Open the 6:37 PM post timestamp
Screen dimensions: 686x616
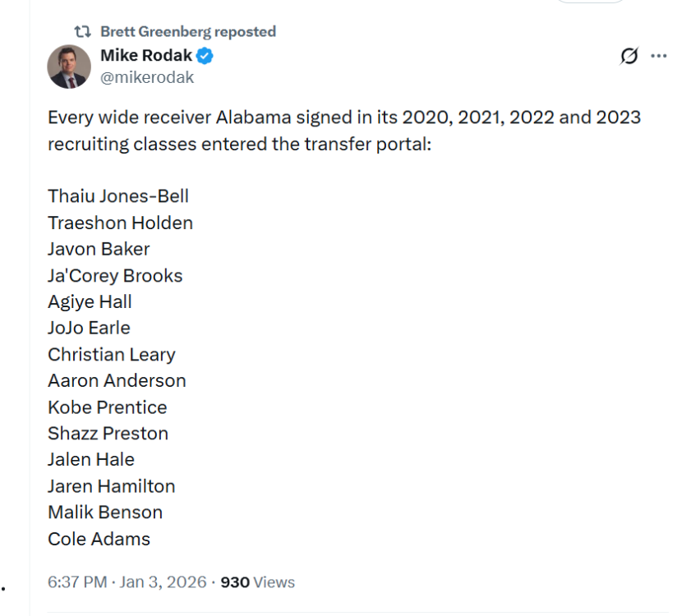(77, 582)
